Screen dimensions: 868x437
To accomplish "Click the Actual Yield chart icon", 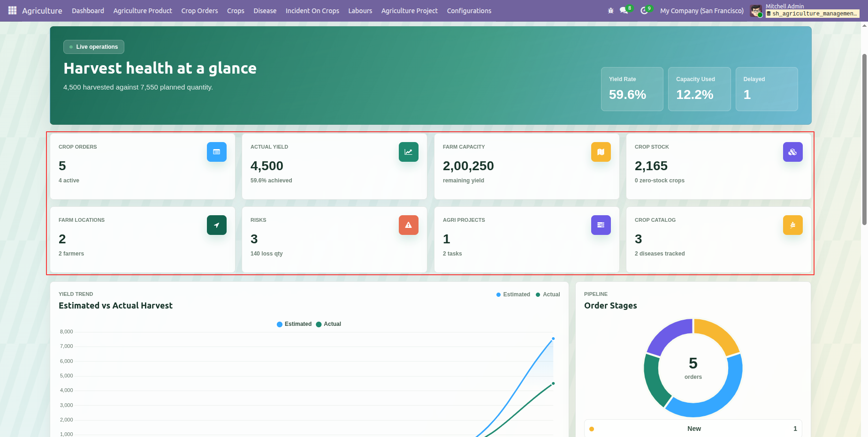I will (409, 152).
